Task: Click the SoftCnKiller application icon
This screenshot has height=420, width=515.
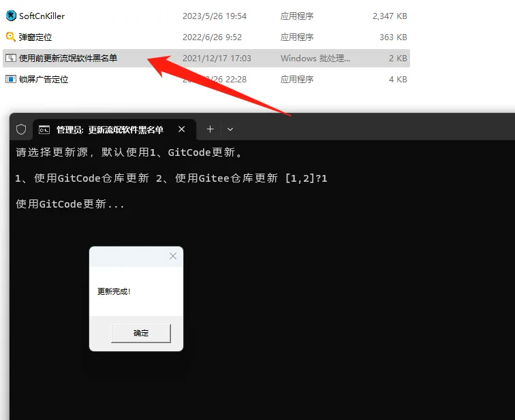Action: pyautogui.click(x=11, y=16)
